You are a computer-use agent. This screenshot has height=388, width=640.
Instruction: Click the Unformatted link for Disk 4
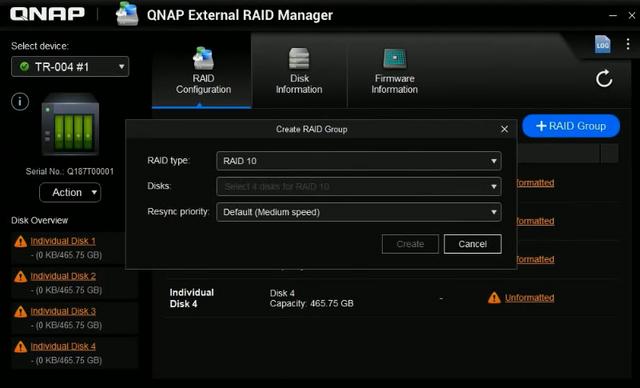pyautogui.click(x=529, y=298)
